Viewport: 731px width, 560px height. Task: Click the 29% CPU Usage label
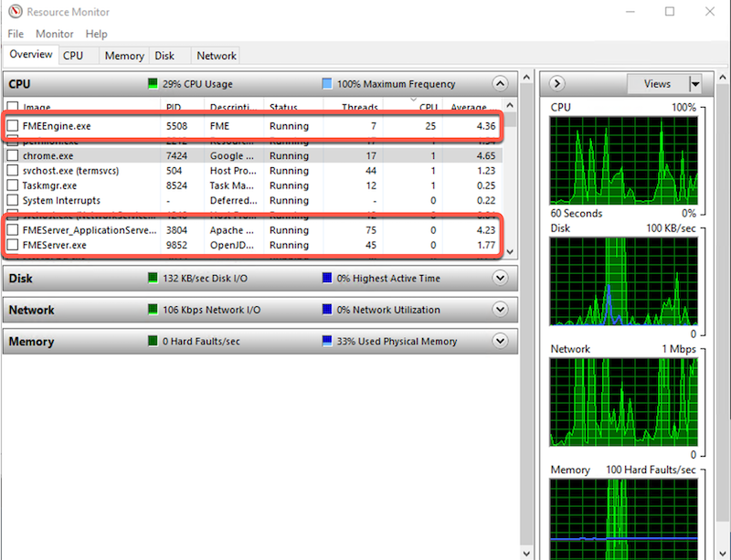[x=197, y=84]
